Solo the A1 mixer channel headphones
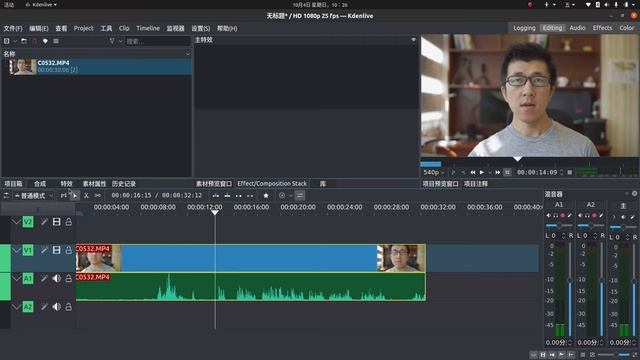Screen dimensions: 640x360 (x=556, y=216)
